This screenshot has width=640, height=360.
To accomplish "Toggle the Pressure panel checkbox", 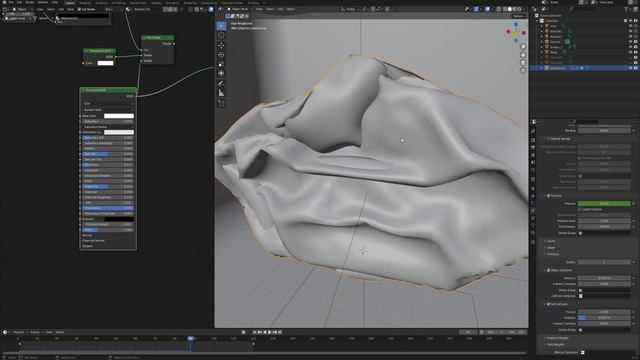I will pyautogui.click(x=549, y=196).
